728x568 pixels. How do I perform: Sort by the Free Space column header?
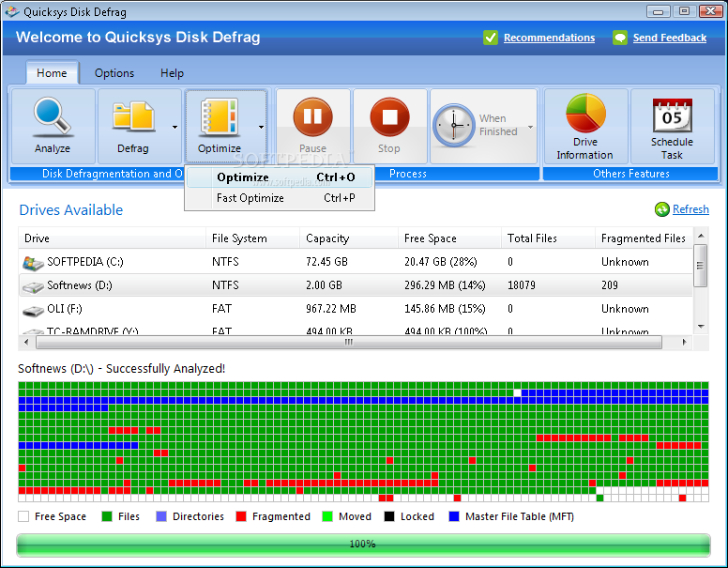tap(450, 238)
